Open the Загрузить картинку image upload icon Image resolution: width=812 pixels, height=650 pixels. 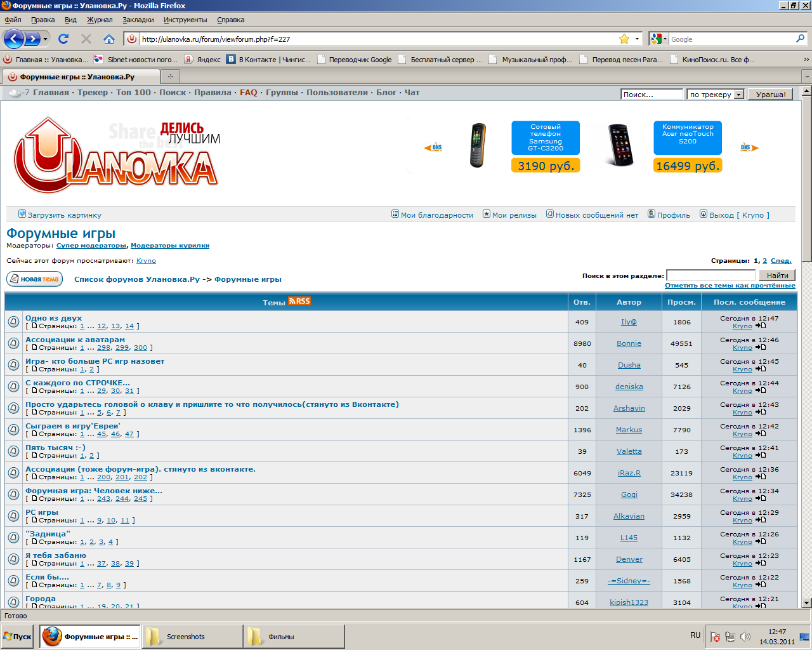point(23,215)
